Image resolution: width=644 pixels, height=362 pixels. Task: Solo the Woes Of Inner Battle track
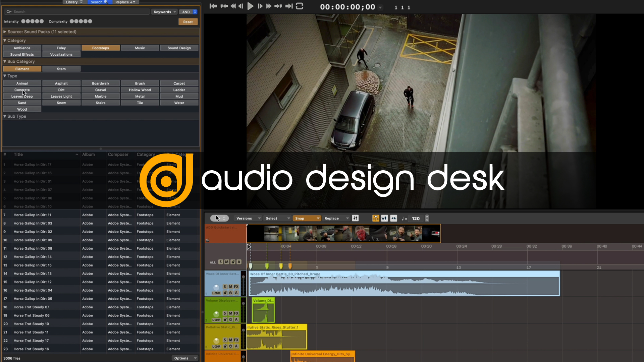coord(225,287)
